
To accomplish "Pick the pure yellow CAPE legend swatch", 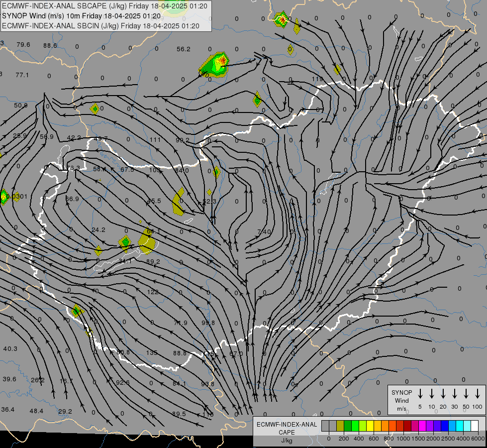I will coord(370,426).
